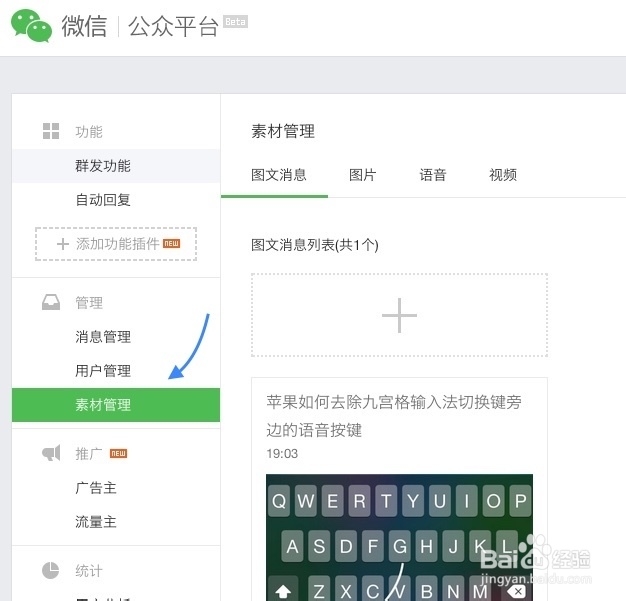Switch to the 图片 tab
The image size is (626, 601).
363,175
